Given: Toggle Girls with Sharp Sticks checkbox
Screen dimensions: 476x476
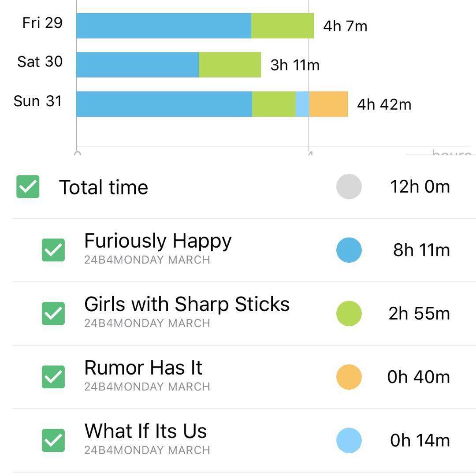Looking at the screenshot, I should pyautogui.click(x=53, y=313).
